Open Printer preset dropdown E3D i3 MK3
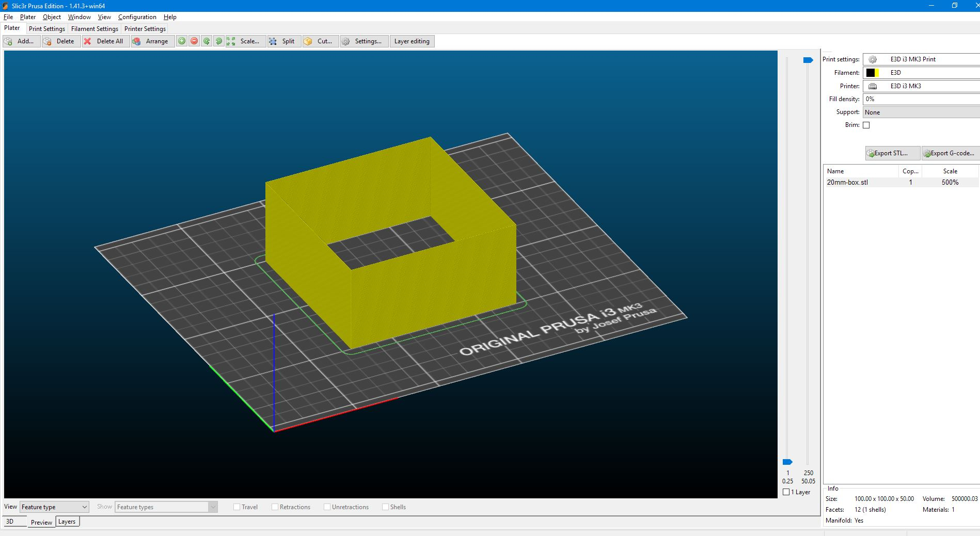 pyautogui.click(x=921, y=86)
